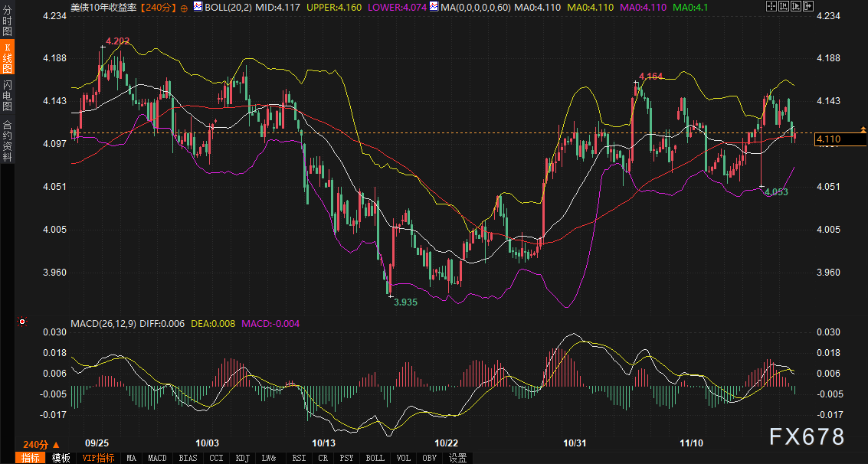The image size is (868, 464).
Task: Click the red target icon above MACD panel
Action: [21, 323]
